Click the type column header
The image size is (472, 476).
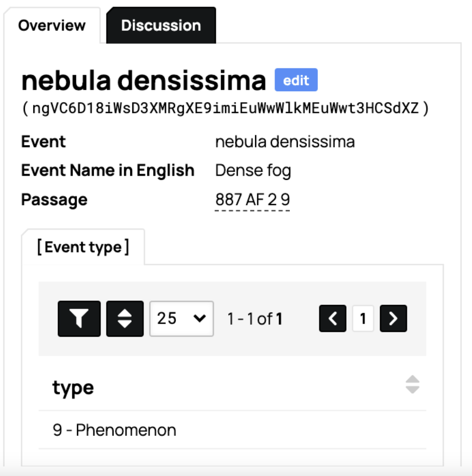point(73,387)
